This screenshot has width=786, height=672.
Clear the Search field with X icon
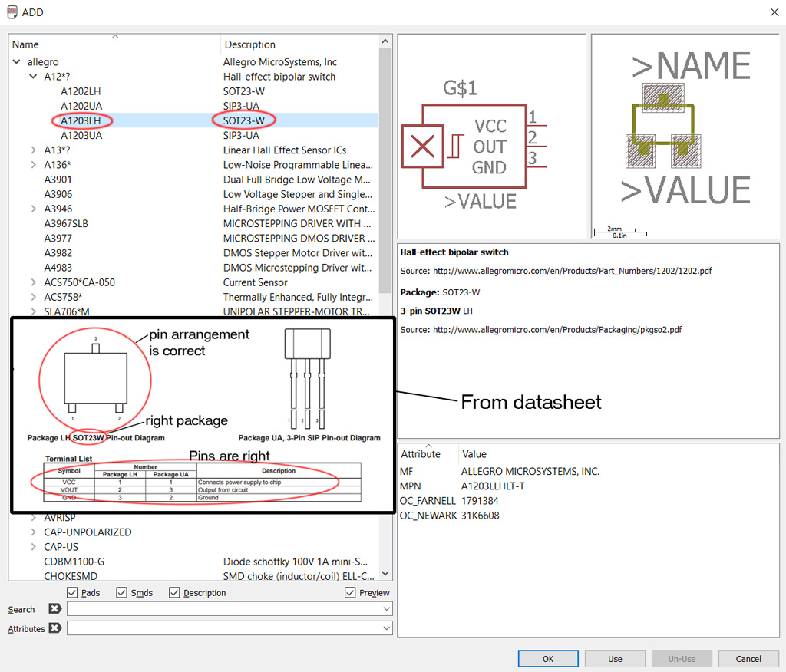click(54, 608)
